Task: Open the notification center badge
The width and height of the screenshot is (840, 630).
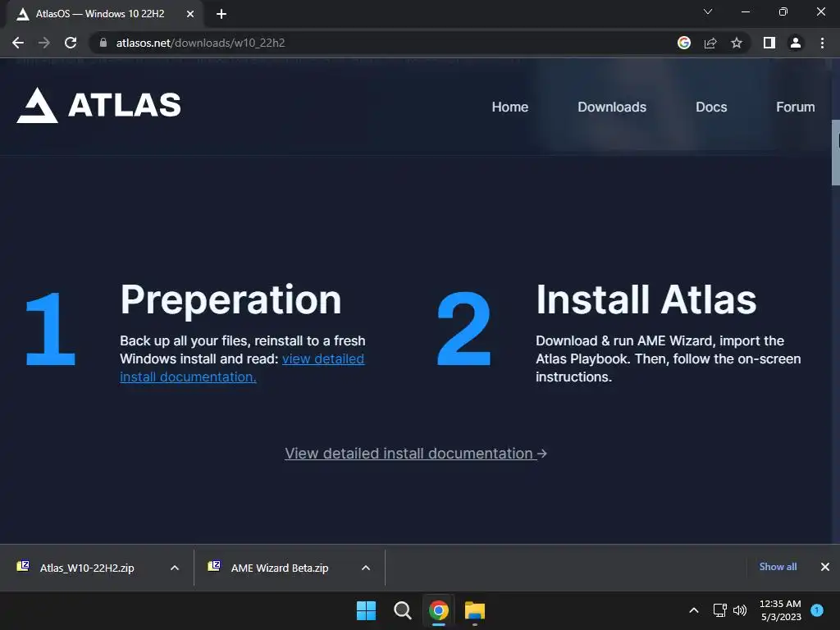Action: pyautogui.click(x=817, y=610)
